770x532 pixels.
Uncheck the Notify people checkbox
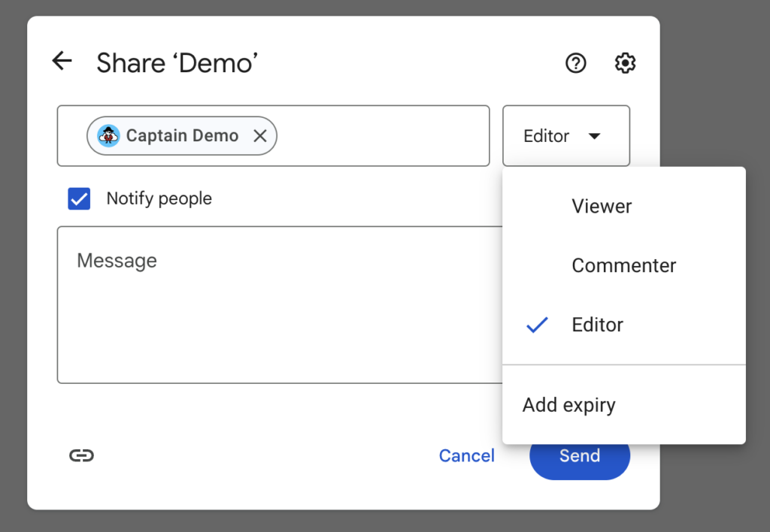point(79,199)
